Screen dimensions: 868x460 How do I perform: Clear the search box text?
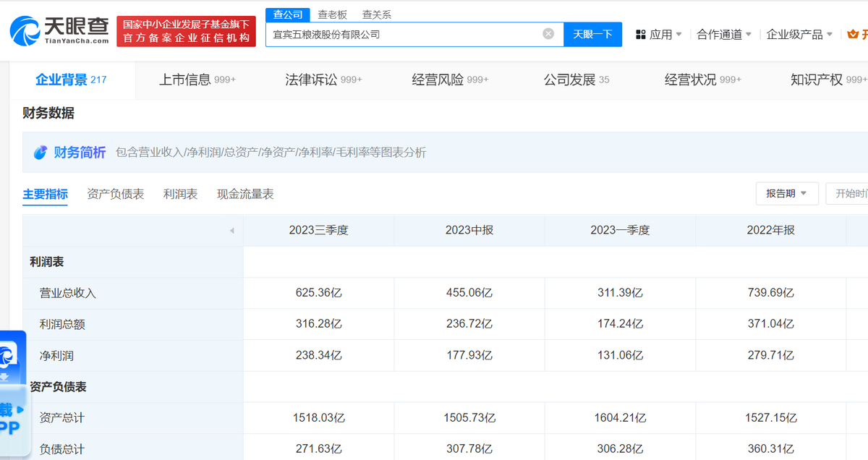pos(548,34)
